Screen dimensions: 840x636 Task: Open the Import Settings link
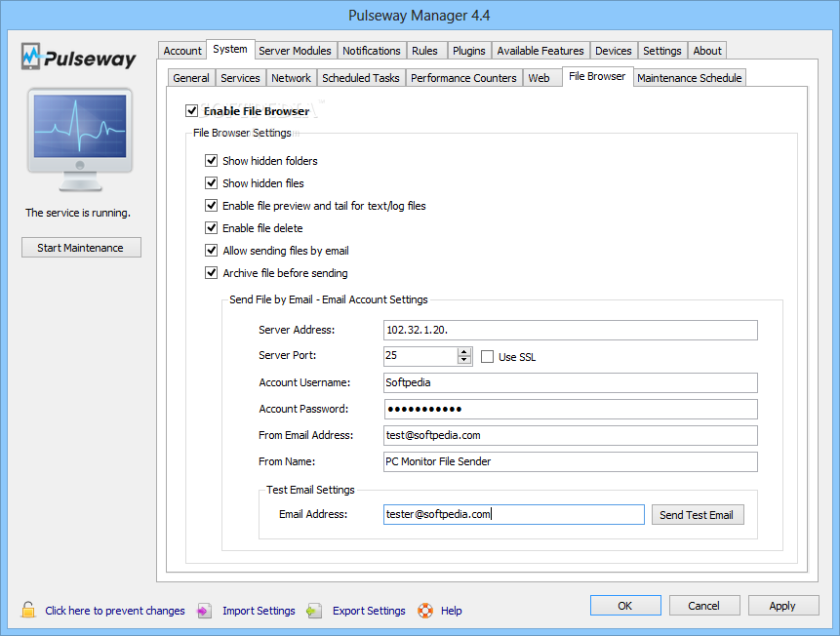point(259,611)
